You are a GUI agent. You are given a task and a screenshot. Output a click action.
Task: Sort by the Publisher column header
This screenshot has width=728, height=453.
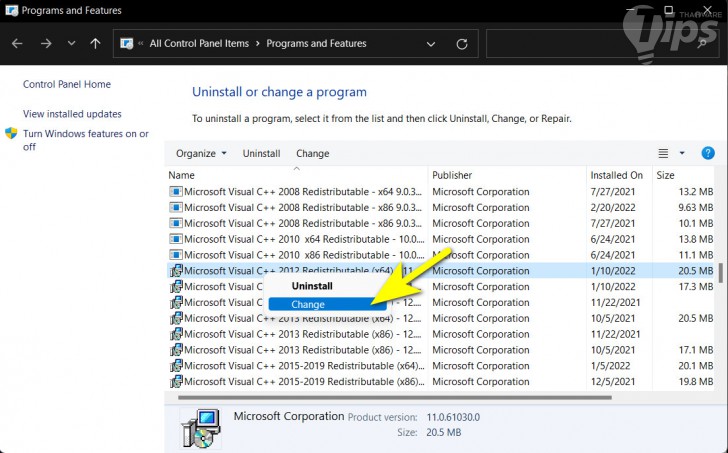click(452, 175)
